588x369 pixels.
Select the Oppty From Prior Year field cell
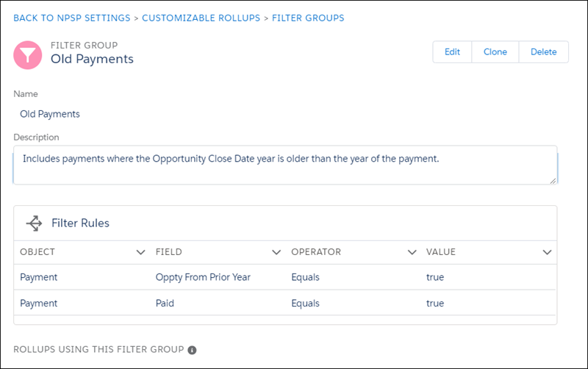pos(203,277)
